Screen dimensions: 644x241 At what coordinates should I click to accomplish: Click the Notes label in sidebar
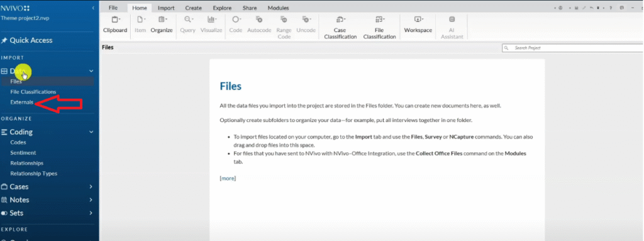(19, 200)
